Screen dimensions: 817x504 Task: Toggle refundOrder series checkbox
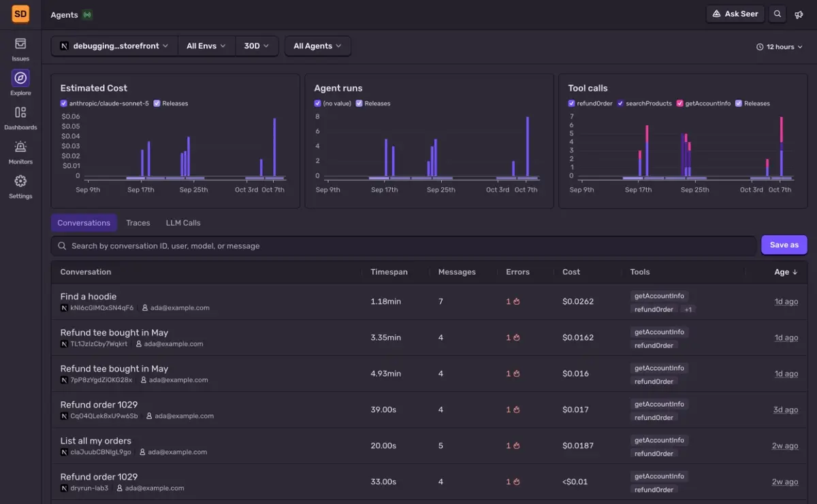(571, 103)
